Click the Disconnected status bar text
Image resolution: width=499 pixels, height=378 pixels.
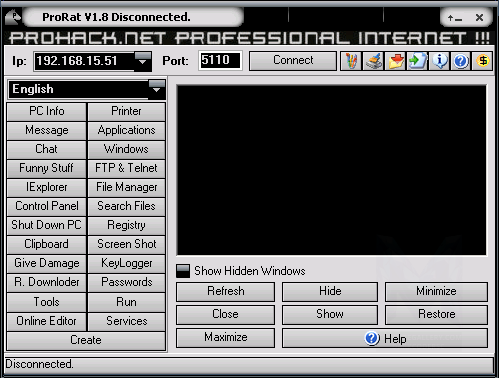point(39,364)
